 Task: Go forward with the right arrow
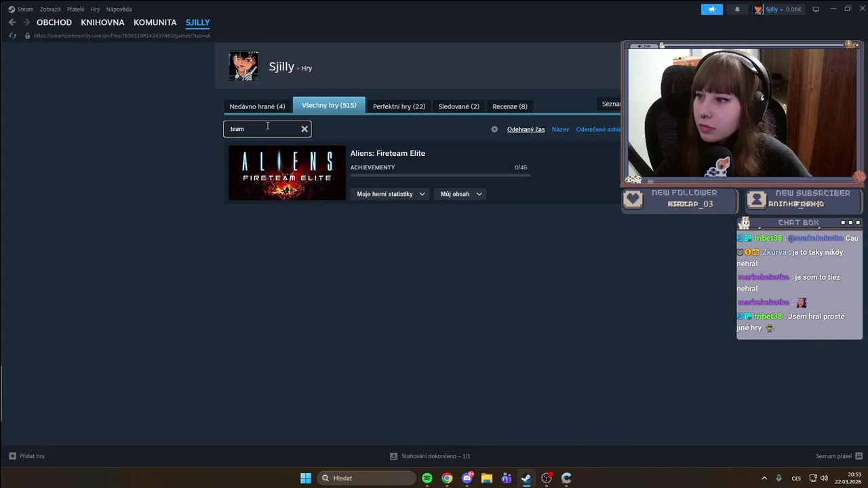click(x=26, y=22)
